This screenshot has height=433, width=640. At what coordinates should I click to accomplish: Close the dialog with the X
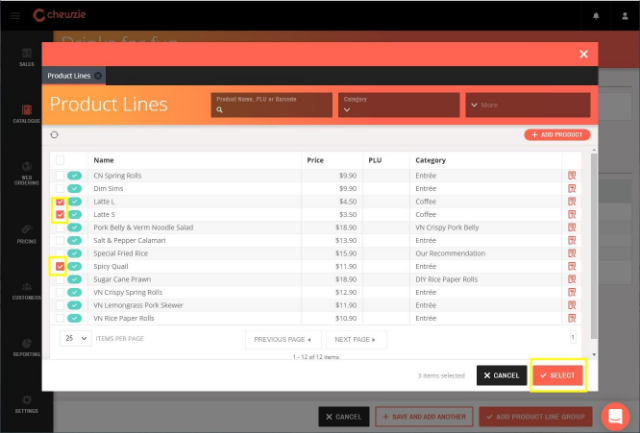pyautogui.click(x=584, y=54)
